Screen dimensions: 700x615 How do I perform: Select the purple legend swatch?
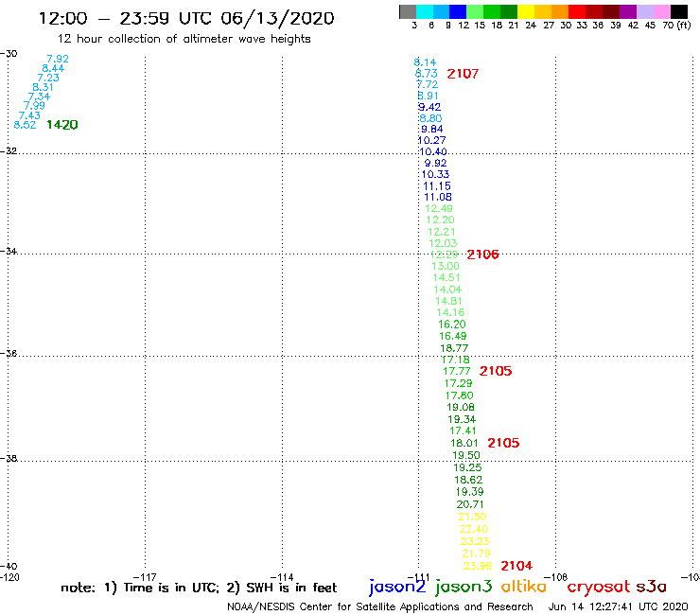[x=628, y=11]
